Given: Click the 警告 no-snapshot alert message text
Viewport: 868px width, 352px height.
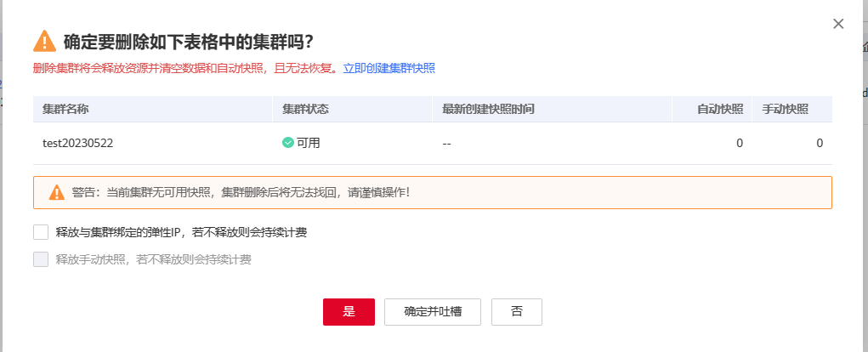Looking at the screenshot, I should pyautogui.click(x=241, y=193).
